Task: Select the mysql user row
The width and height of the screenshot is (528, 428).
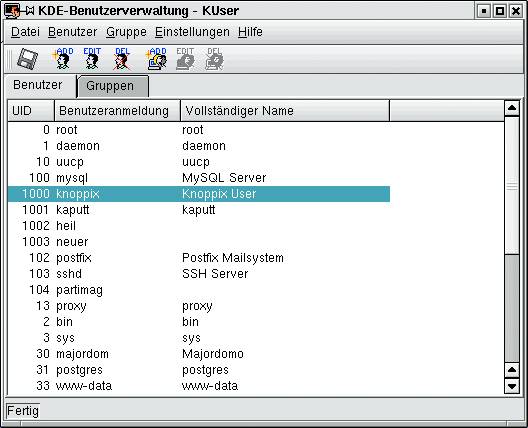Action: point(199,178)
